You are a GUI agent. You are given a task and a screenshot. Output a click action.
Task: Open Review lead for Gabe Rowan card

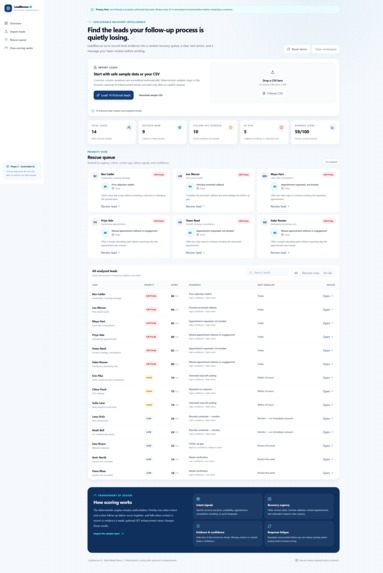280,253
